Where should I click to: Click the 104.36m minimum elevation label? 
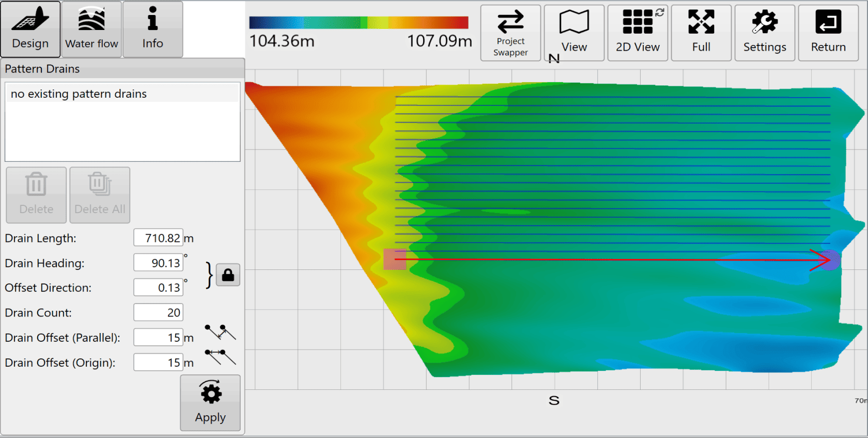[282, 41]
